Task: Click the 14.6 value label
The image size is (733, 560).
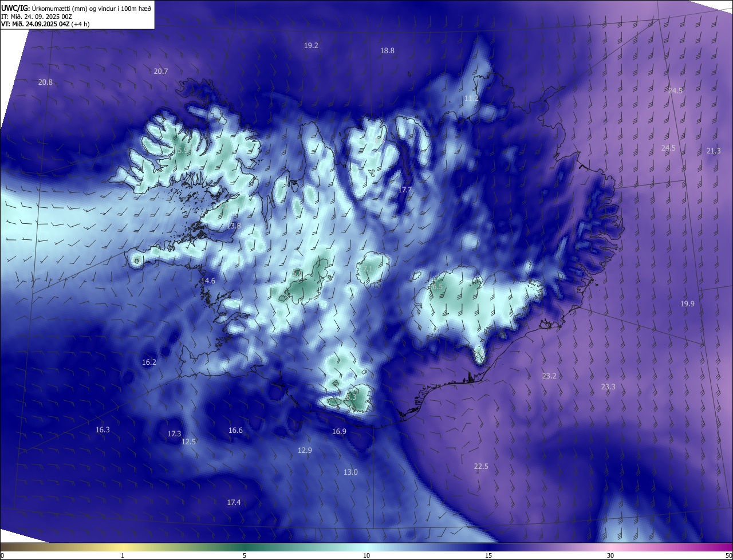Action: click(208, 281)
